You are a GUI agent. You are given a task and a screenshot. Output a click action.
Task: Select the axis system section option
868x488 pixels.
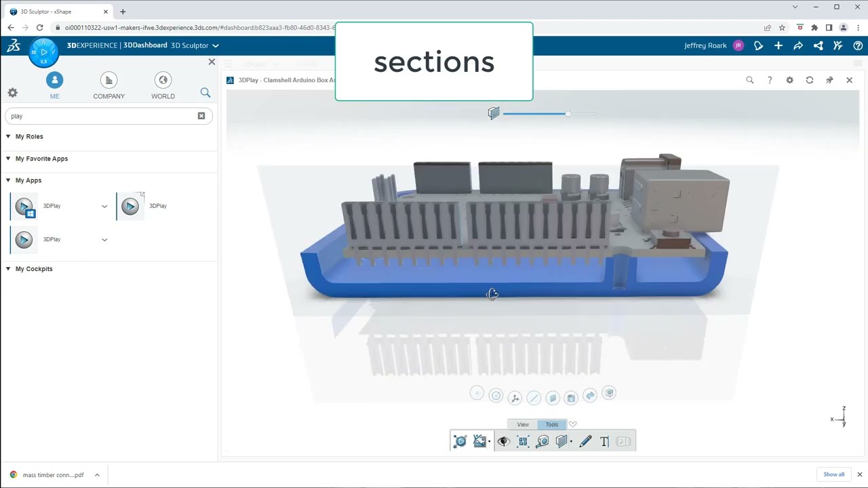coord(515,398)
